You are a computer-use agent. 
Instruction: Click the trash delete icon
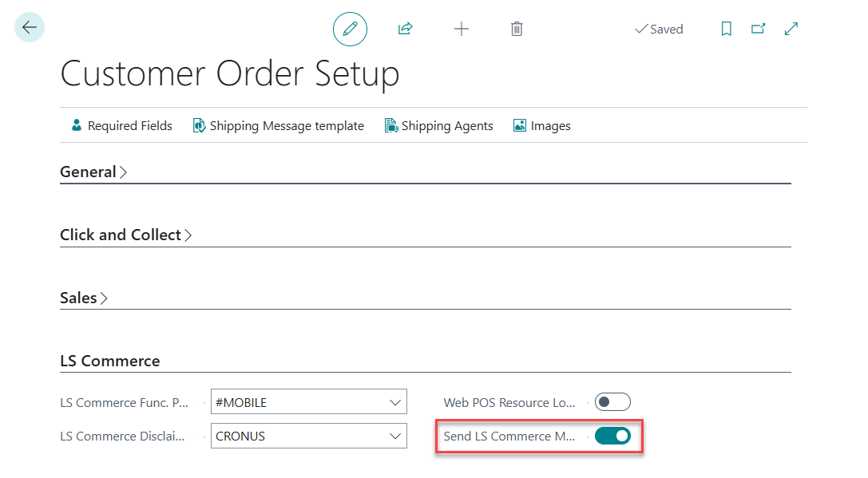coord(517,30)
